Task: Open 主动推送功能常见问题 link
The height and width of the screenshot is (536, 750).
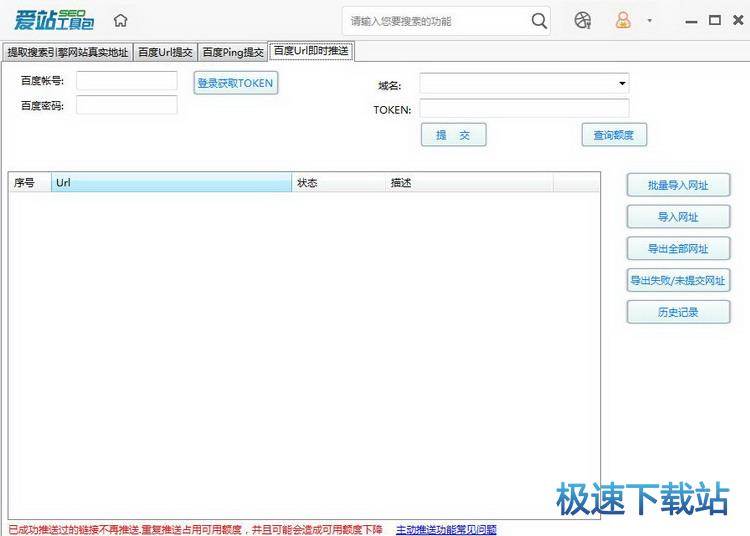Action: 446,529
